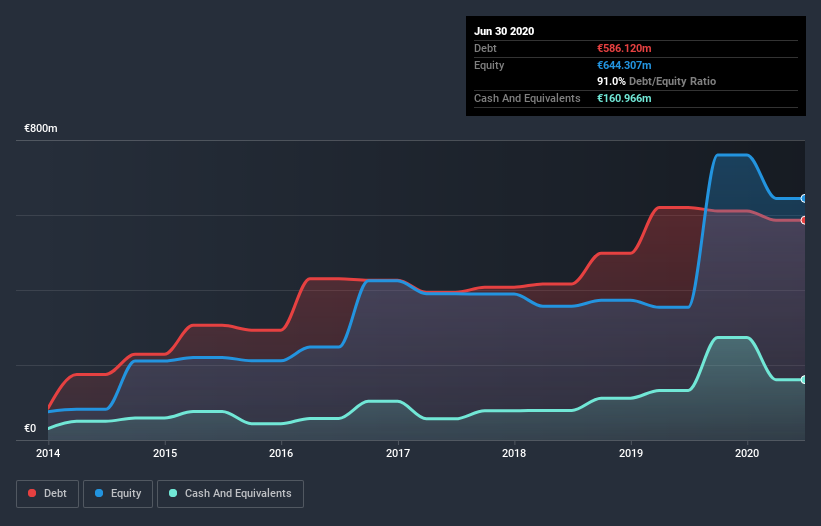The width and height of the screenshot is (821, 526).
Task: Click the 2015 x-axis label
Action: click(x=165, y=453)
